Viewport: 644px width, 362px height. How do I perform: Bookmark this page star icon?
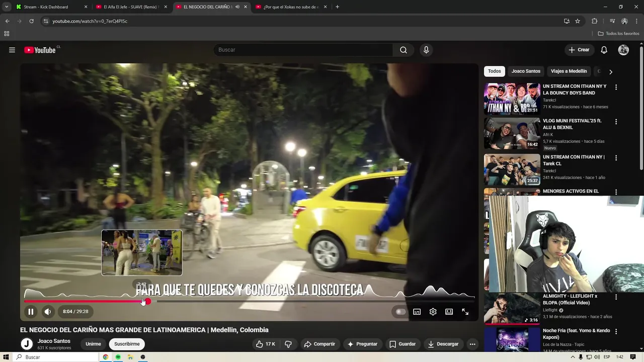click(578, 21)
